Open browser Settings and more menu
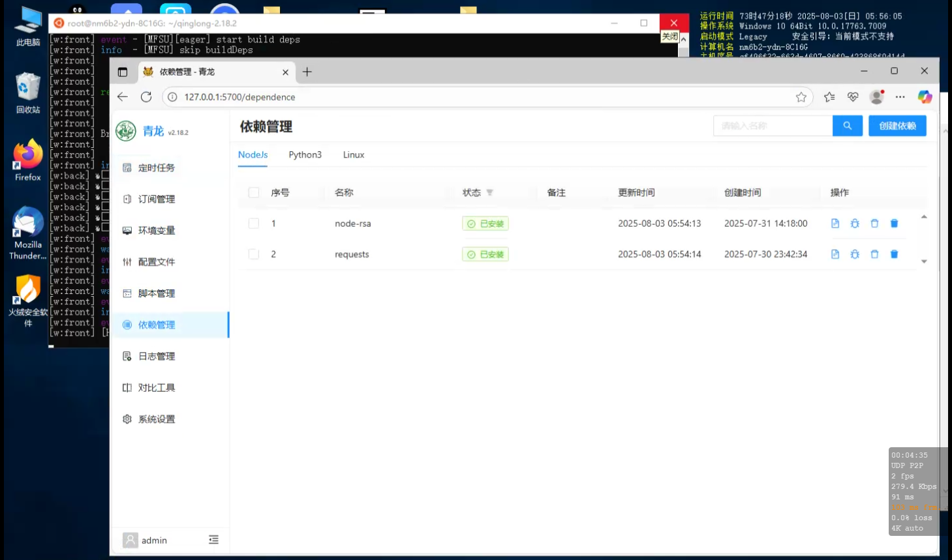Image resolution: width=952 pixels, height=560 pixels. [900, 97]
